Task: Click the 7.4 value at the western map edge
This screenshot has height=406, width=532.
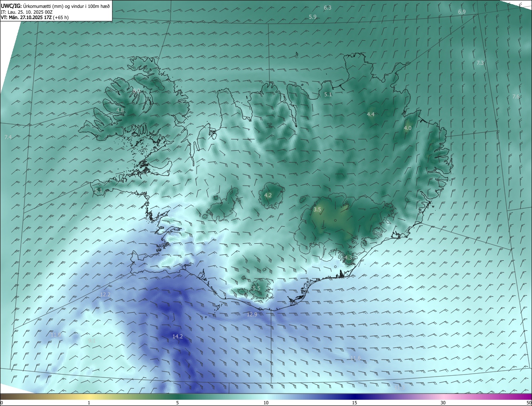Action: (x=8, y=137)
